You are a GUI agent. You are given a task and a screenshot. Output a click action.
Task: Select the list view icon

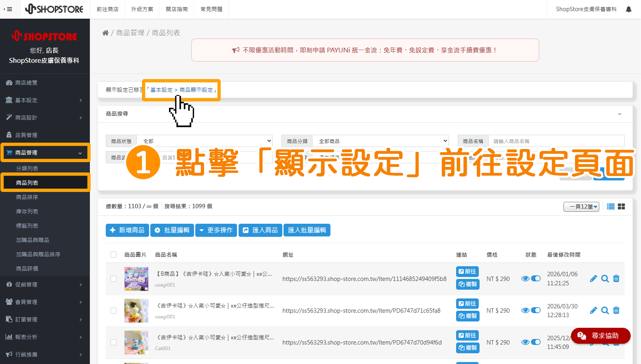click(610, 206)
